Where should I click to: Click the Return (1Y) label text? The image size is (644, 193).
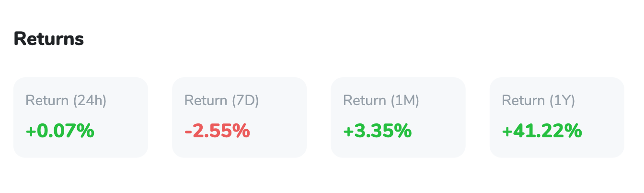click(539, 101)
